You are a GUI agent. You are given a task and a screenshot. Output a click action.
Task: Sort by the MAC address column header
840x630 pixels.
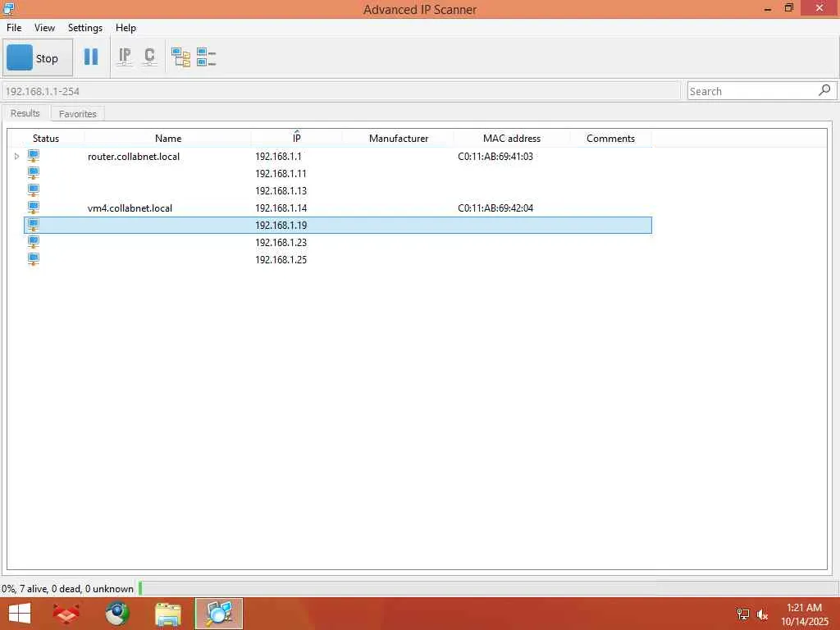click(512, 138)
